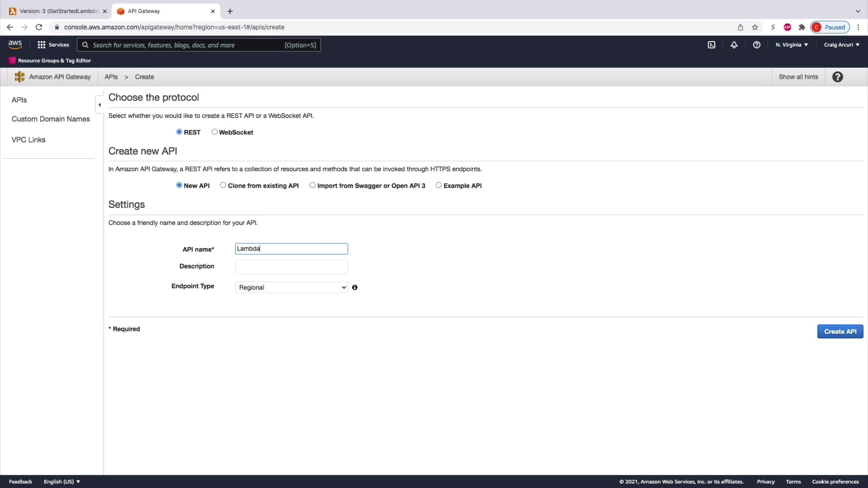Click the browser address bar URL
The width and height of the screenshot is (868, 488).
(174, 27)
